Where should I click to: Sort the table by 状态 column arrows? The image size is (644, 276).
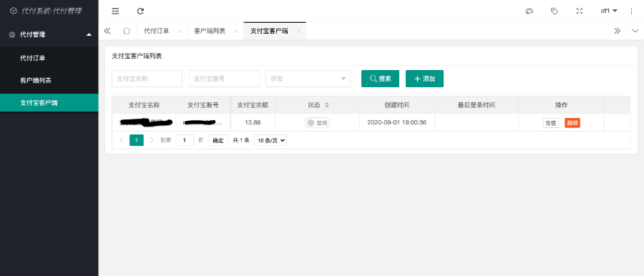coord(327,105)
